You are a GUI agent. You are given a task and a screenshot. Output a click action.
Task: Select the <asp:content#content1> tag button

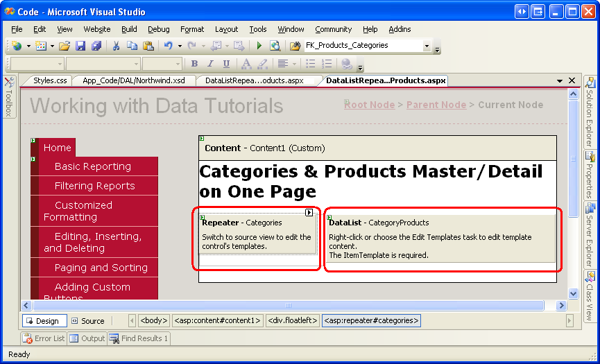pyautogui.click(x=217, y=321)
